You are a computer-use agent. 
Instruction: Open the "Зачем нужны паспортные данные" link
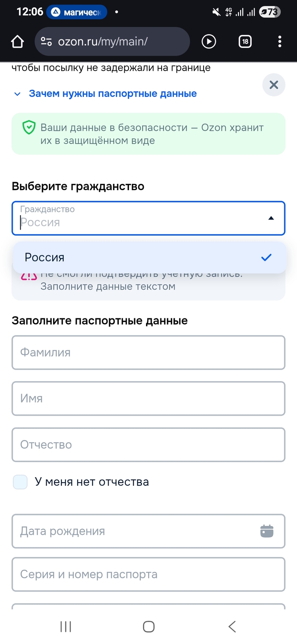pos(112,94)
